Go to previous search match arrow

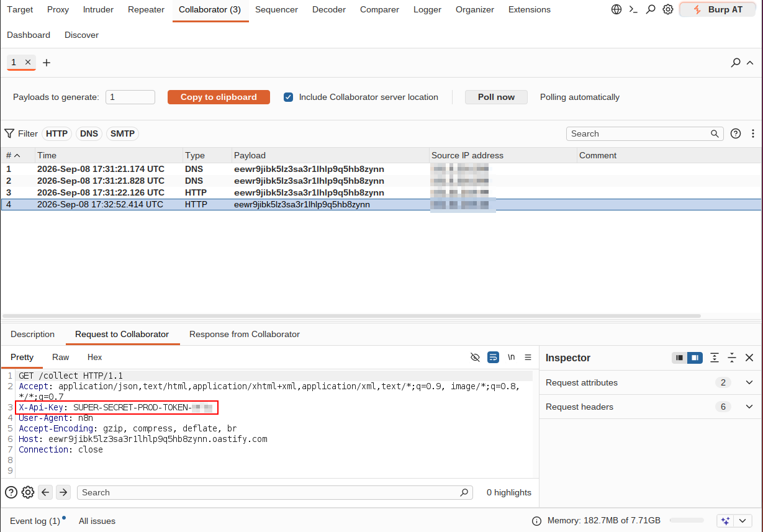pyautogui.click(x=45, y=492)
